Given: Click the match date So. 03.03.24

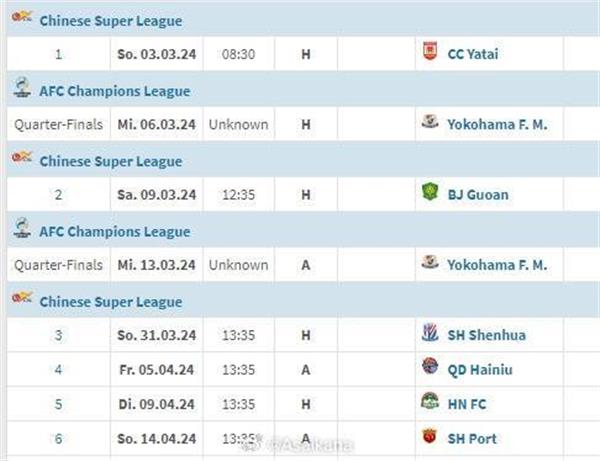Looking at the screenshot, I should (x=158, y=54).
